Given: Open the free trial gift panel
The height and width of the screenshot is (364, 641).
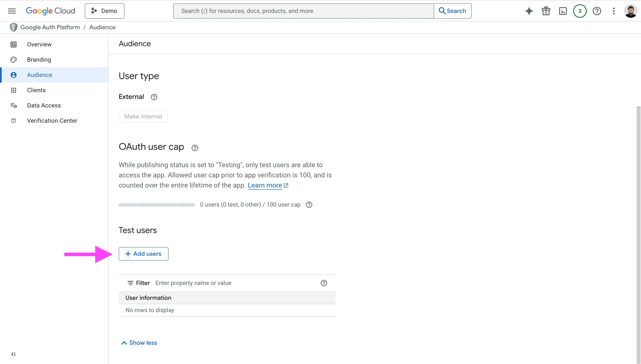Looking at the screenshot, I should point(546,11).
